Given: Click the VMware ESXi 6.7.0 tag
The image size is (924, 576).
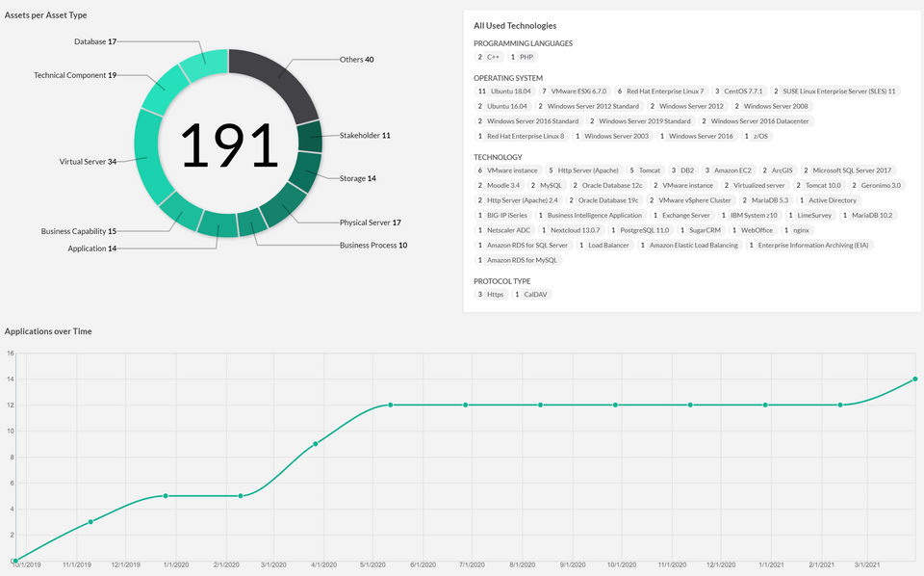Looking at the screenshot, I should [574, 92].
